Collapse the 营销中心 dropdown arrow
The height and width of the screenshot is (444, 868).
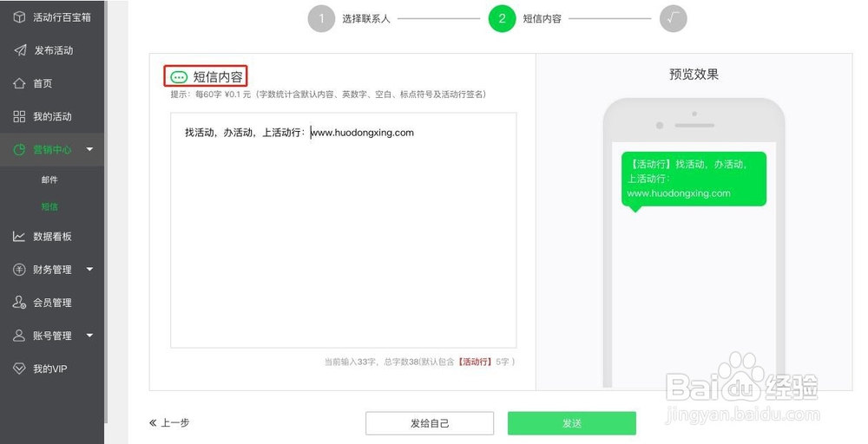tap(89, 149)
